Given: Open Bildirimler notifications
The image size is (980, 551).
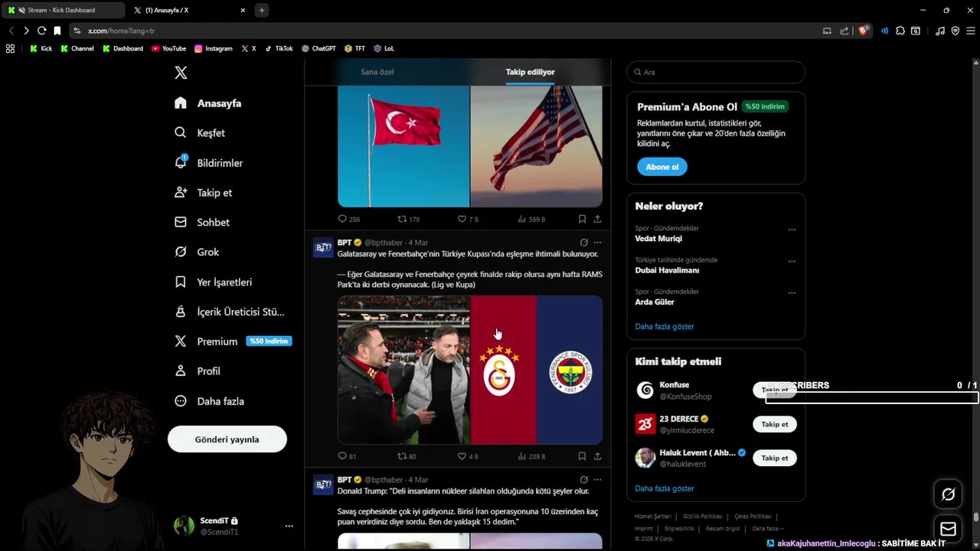Looking at the screenshot, I should [208, 163].
